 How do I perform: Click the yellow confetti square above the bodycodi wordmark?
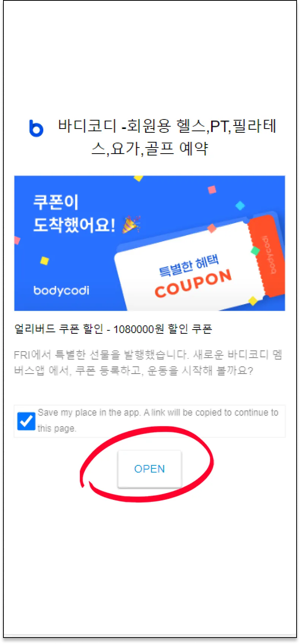pos(45,261)
